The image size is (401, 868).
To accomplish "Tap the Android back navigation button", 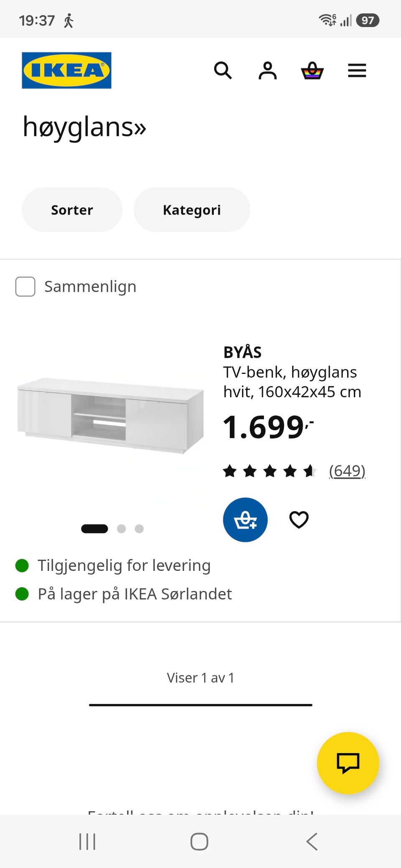I will [x=312, y=841].
